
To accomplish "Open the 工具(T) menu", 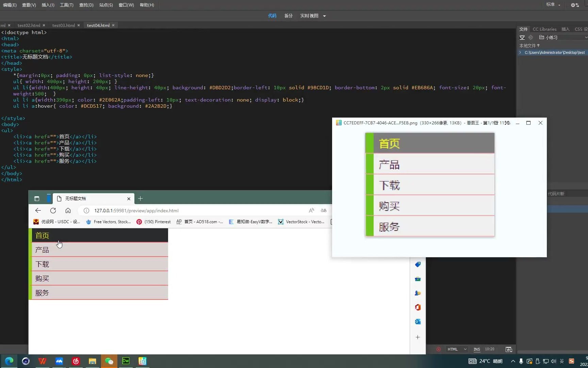I will click(67, 5).
